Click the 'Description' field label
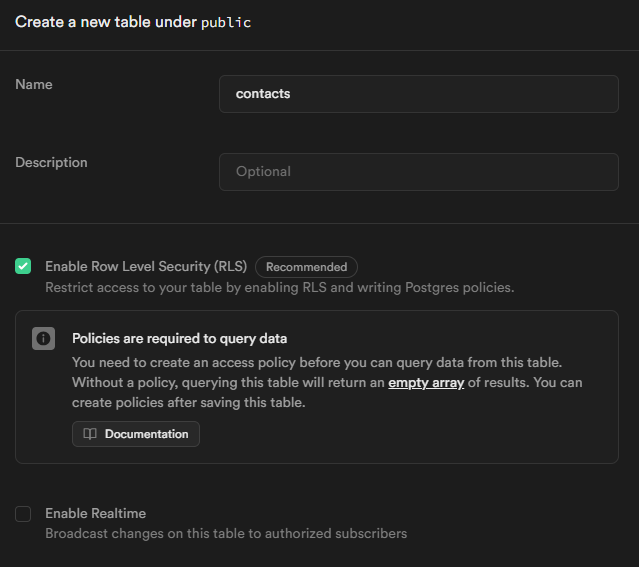 (x=51, y=162)
